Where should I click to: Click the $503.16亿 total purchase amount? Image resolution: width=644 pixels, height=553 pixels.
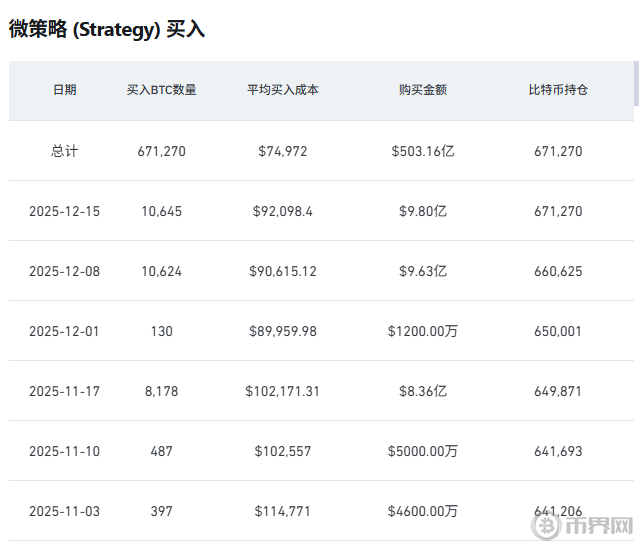(423, 151)
